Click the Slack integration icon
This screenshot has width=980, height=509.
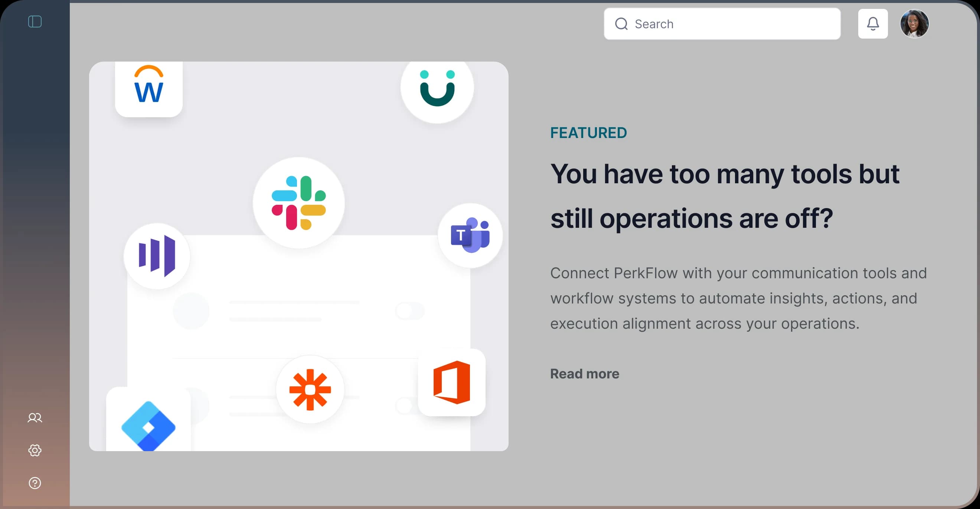pyautogui.click(x=299, y=203)
